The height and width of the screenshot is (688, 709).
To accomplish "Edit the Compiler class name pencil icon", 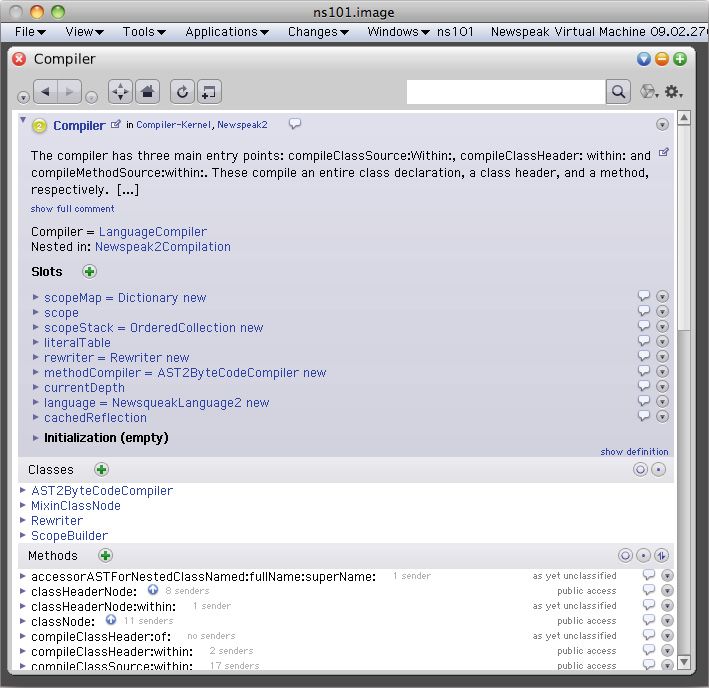I will coord(116,124).
